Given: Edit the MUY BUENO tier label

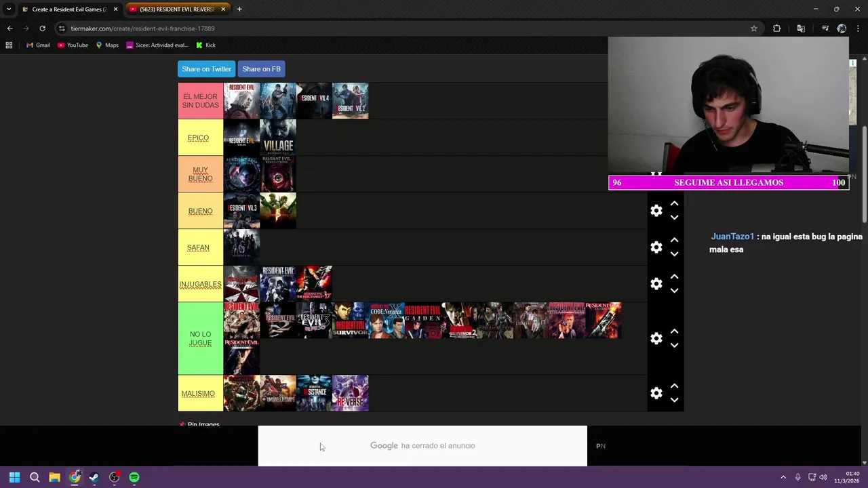Looking at the screenshot, I should tap(200, 174).
